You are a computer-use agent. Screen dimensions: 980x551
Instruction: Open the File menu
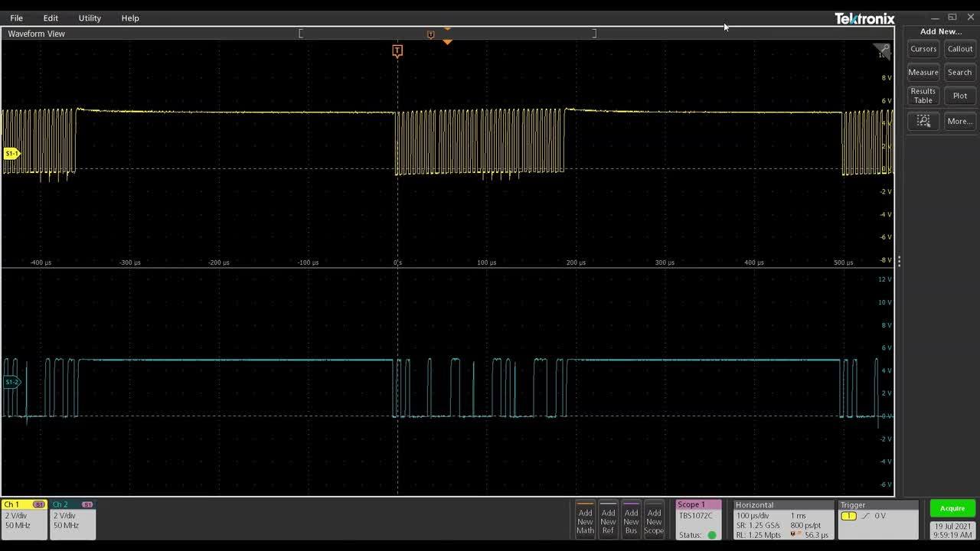point(16,18)
